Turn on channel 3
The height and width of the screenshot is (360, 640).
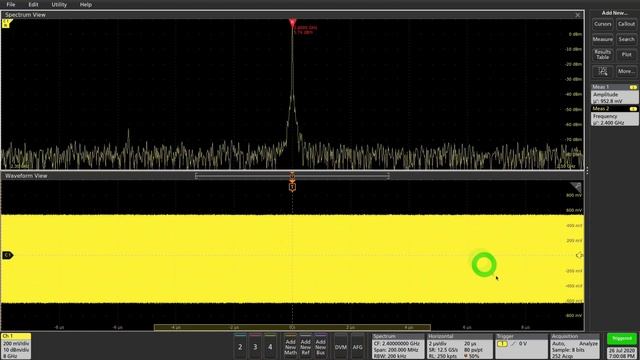pos(255,347)
